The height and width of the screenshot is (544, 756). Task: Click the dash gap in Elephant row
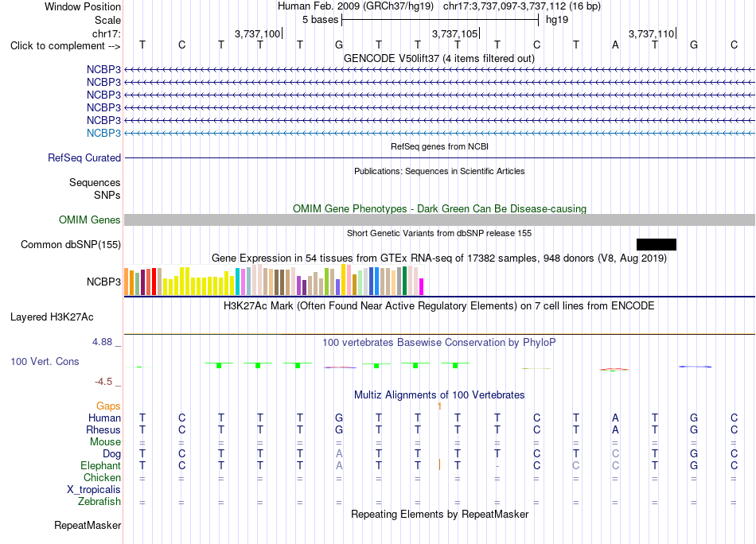pos(497,466)
